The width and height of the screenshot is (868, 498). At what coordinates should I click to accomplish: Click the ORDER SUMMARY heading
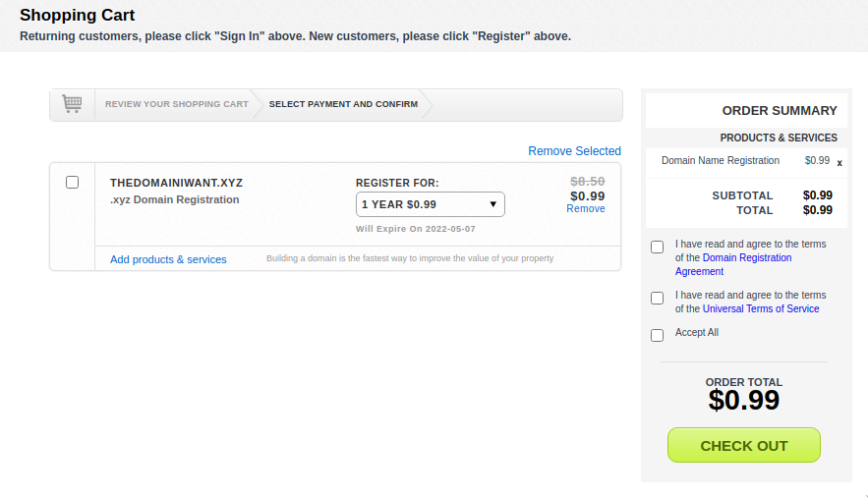780,111
